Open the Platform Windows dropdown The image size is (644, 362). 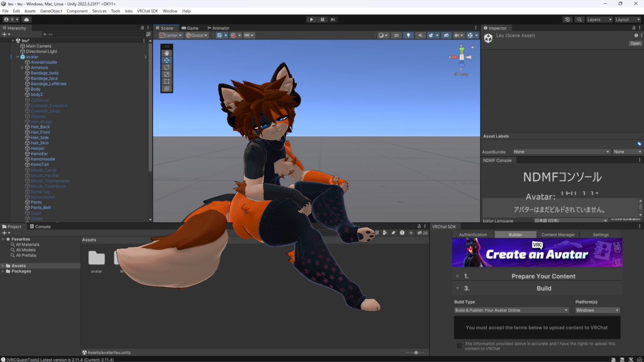click(x=597, y=310)
